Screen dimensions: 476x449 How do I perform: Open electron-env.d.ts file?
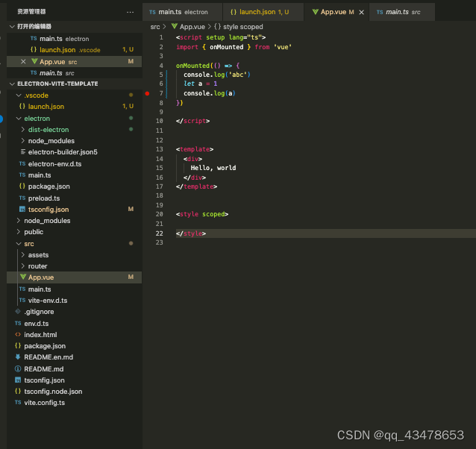[x=74, y=164]
